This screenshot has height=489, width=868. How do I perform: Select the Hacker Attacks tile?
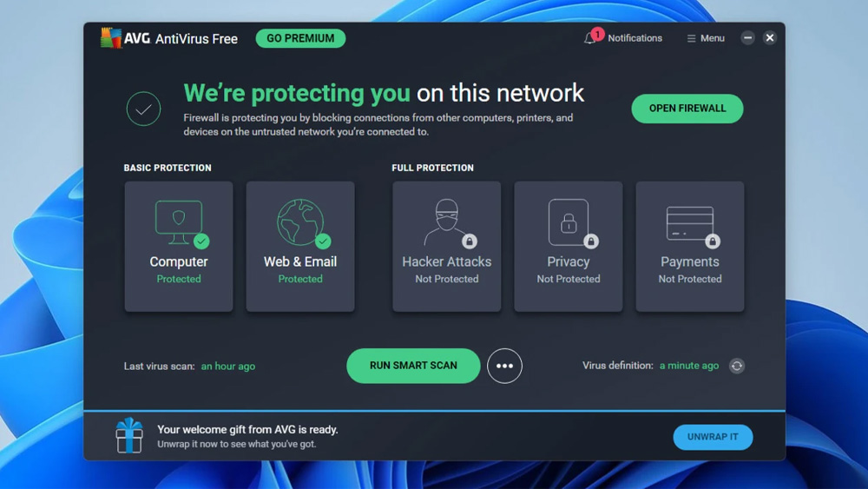pos(447,247)
